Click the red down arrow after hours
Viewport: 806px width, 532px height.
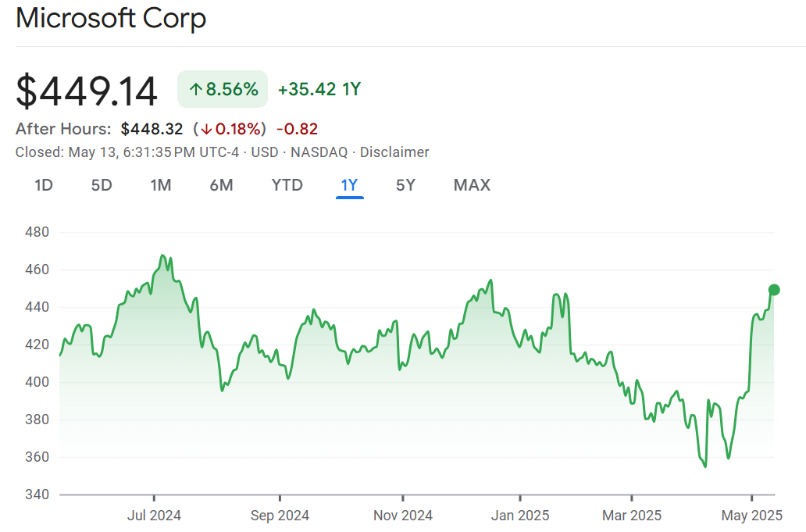click(x=205, y=130)
